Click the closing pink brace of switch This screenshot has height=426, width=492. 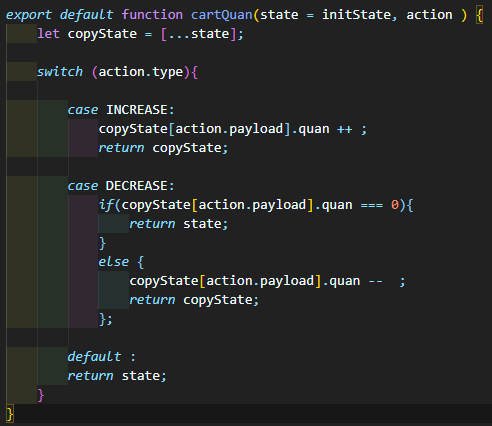tap(41, 395)
